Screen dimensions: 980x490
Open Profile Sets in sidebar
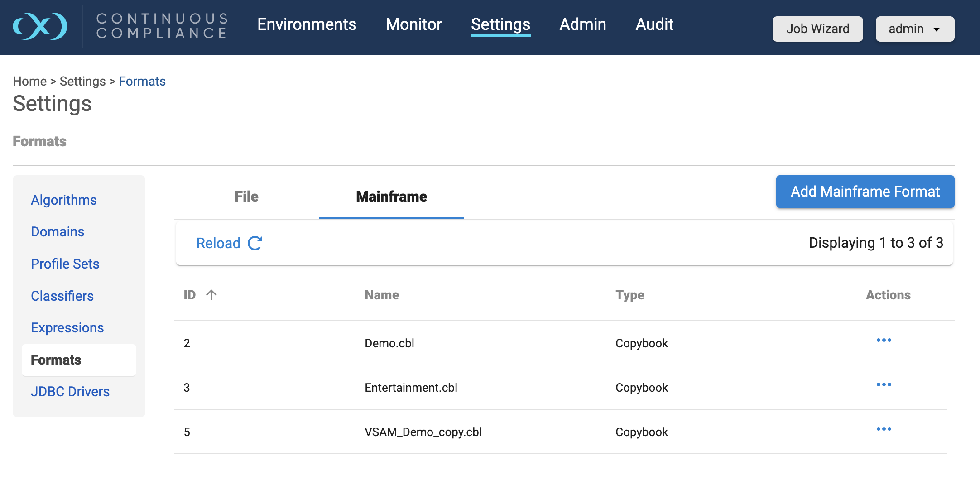click(65, 264)
